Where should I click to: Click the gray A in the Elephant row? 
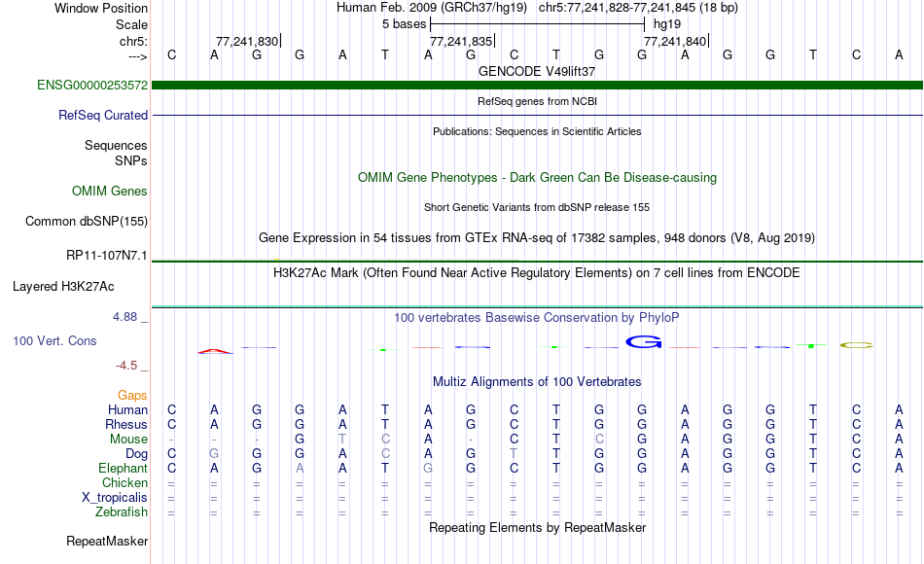tap(300, 468)
